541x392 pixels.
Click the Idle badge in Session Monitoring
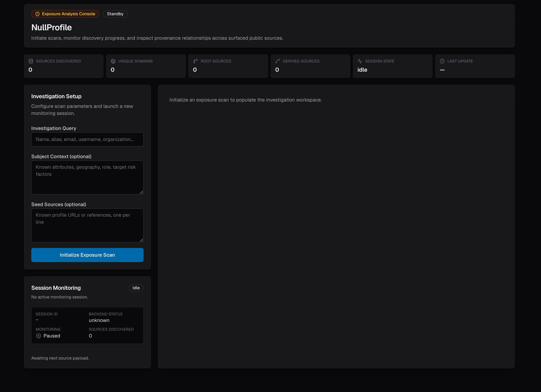[136, 288]
